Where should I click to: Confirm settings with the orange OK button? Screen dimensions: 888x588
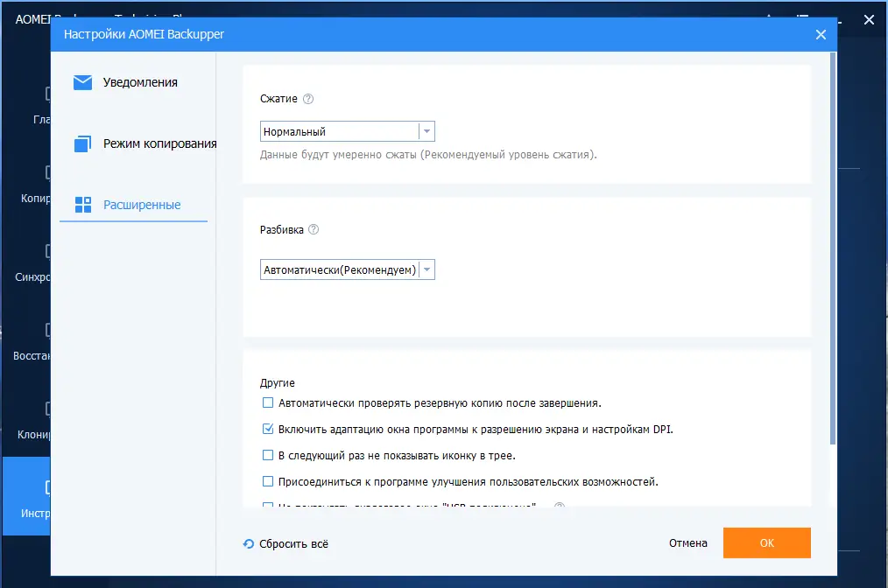click(x=767, y=543)
